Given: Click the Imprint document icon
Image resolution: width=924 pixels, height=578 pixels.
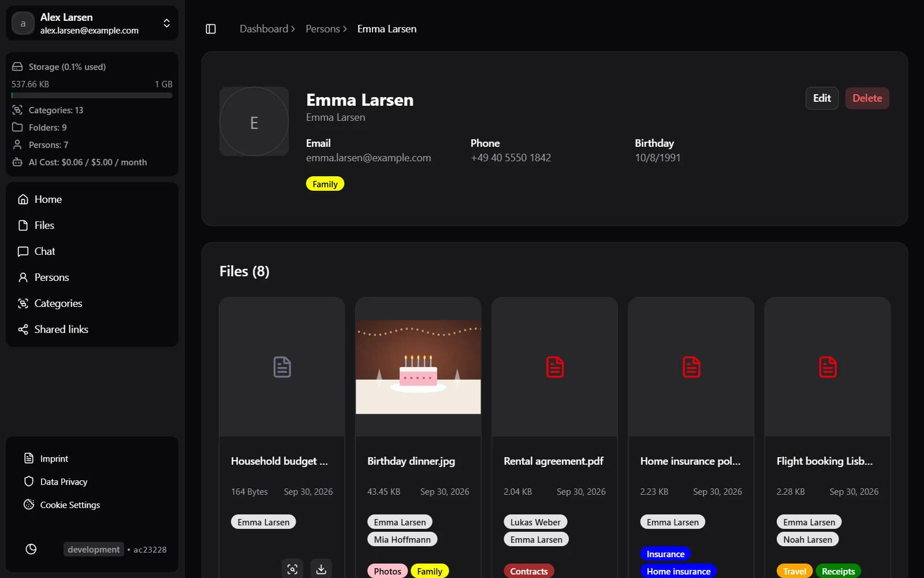Looking at the screenshot, I should (x=29, y=458).
